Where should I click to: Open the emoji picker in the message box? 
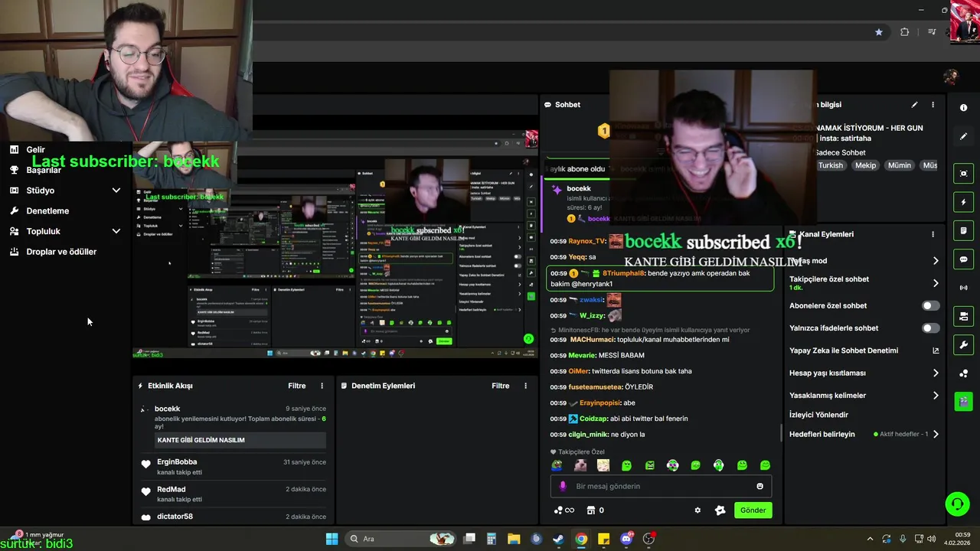click(759, 486)
